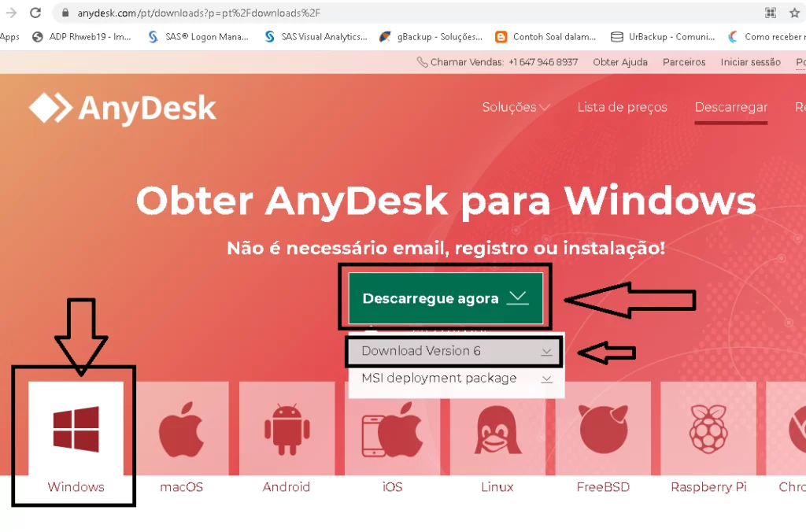Reload the page with refresh icon
The width and height of the screenshot is (806, 532).
pos(35,13)
